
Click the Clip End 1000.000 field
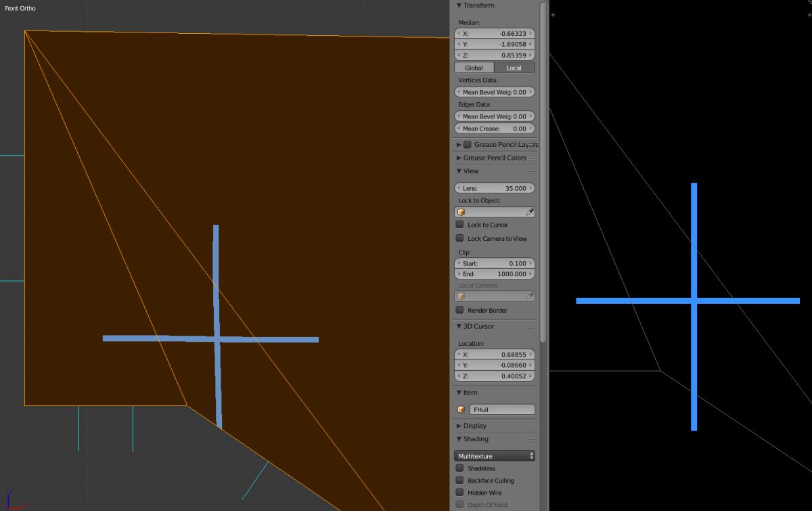click(x=495, y=274)
